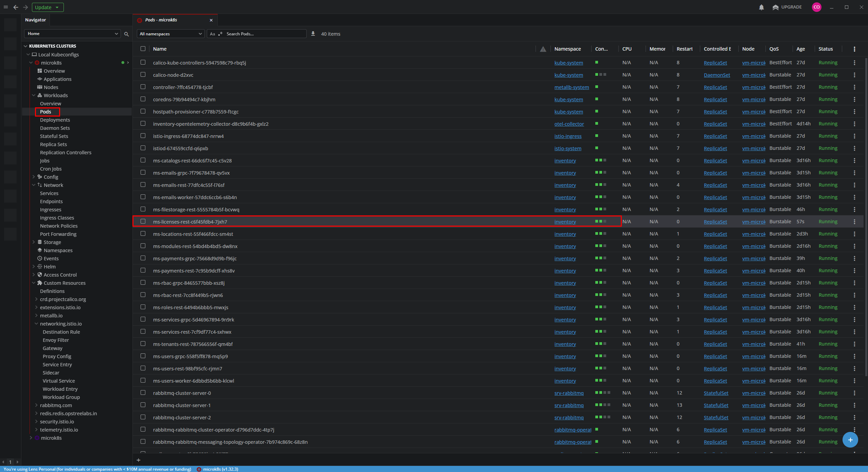This screenshot has height=472, width=868.
Task: Expand the Config tree node
Action: coord(34,177)
